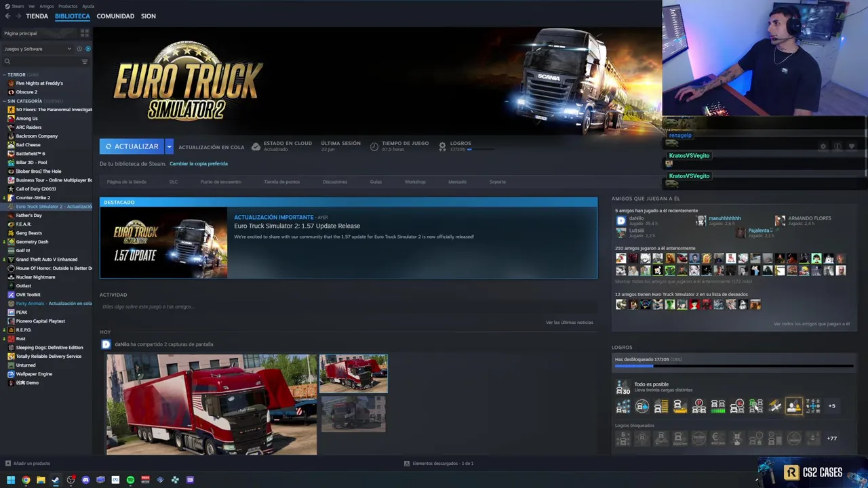Show the +5 more unlocked achievements
This screenshot has height=488, width=868.
pyautogui.click(x=832, y=406)
